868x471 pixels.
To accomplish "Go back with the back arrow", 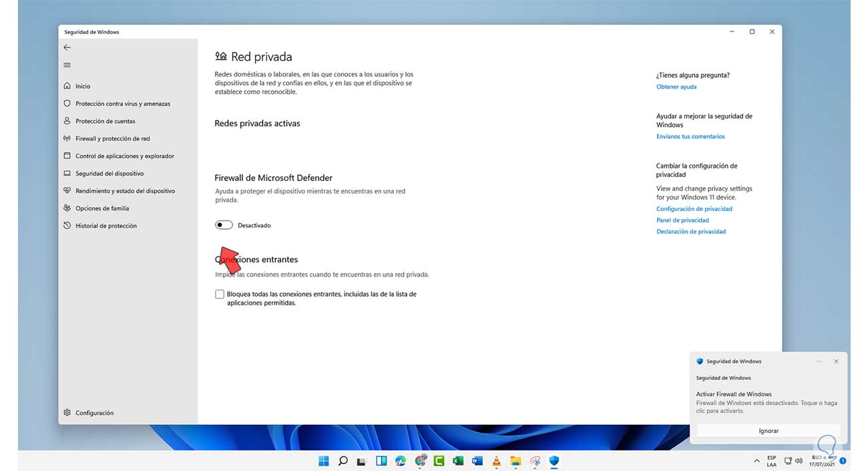I will coord(67,47).
